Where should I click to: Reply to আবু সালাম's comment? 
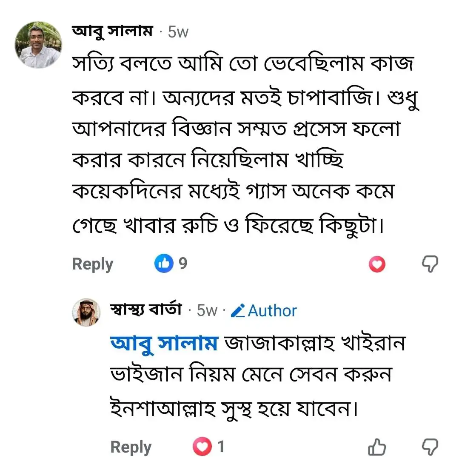[x=92, y=264]
